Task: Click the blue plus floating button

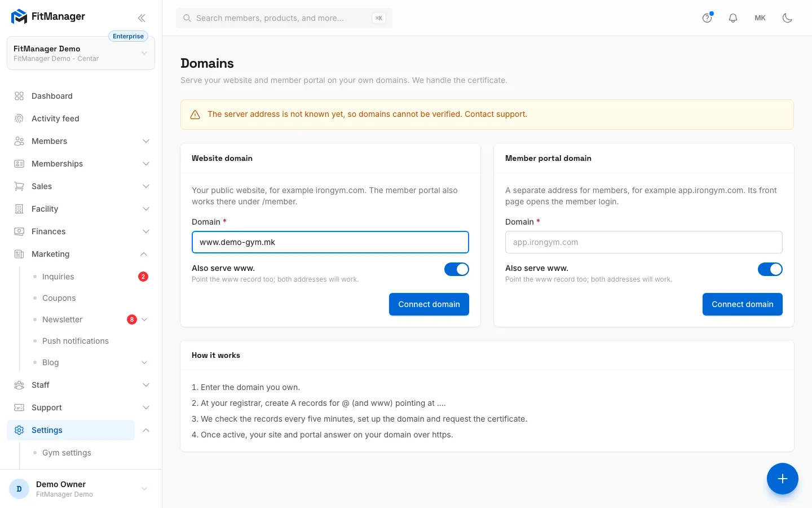Action: 783,479
